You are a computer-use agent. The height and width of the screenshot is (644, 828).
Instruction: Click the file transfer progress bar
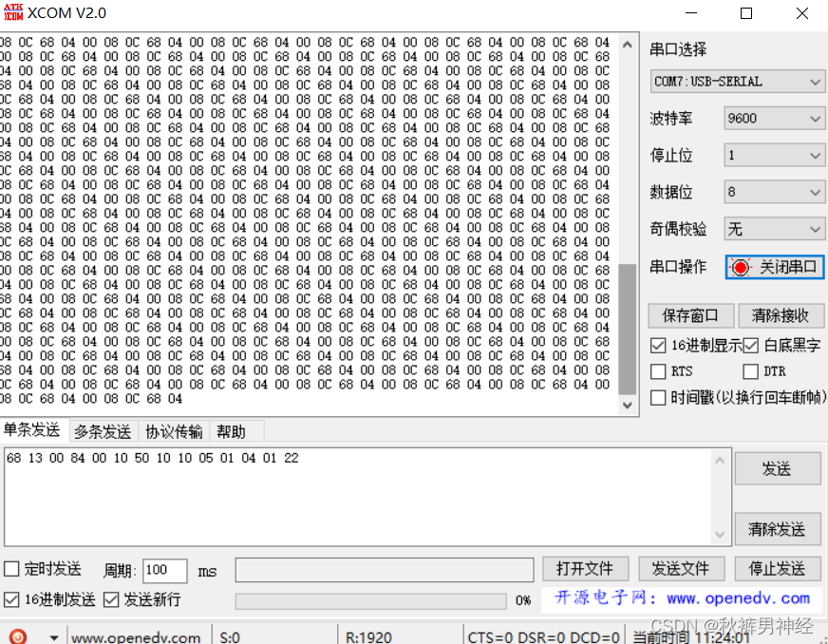(370, 600)
